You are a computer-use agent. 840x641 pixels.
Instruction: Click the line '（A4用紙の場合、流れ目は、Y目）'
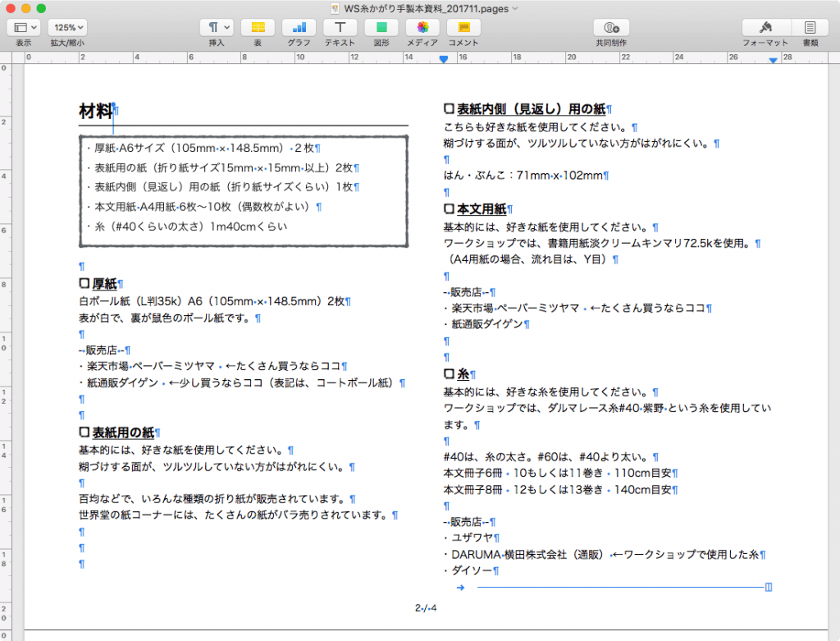tap(531, 259)
